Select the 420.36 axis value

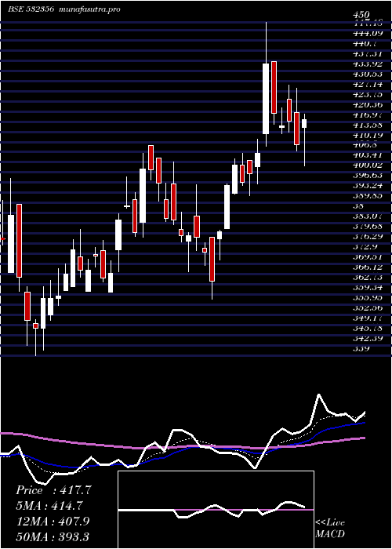point(368,104)
